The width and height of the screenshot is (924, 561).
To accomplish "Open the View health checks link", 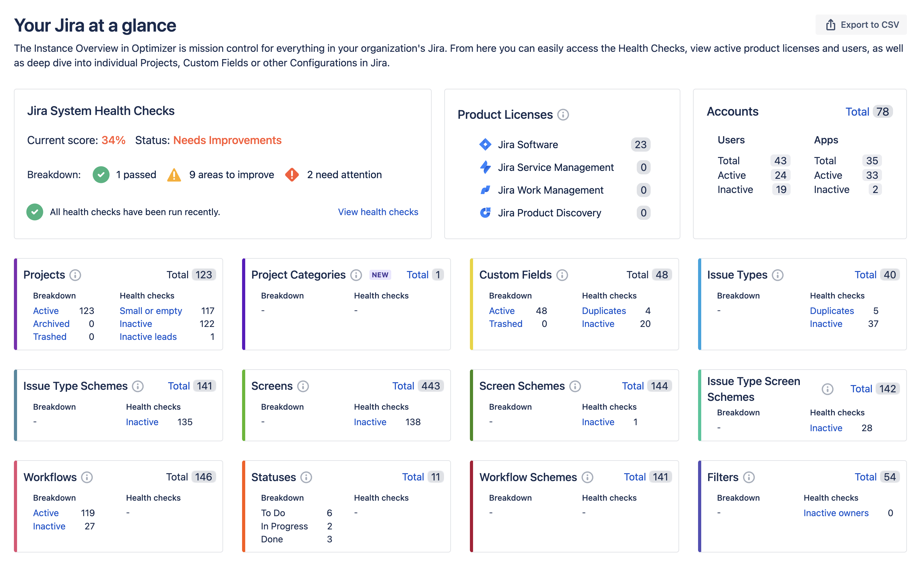I will tap(378, 212).
